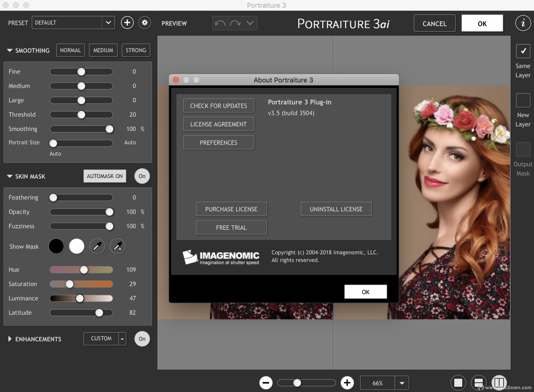Select MEDIUM smoothing preset

(103, 50)
